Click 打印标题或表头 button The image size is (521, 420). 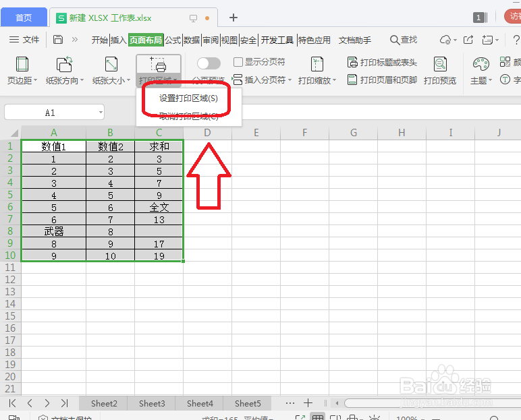coord(382,62)
